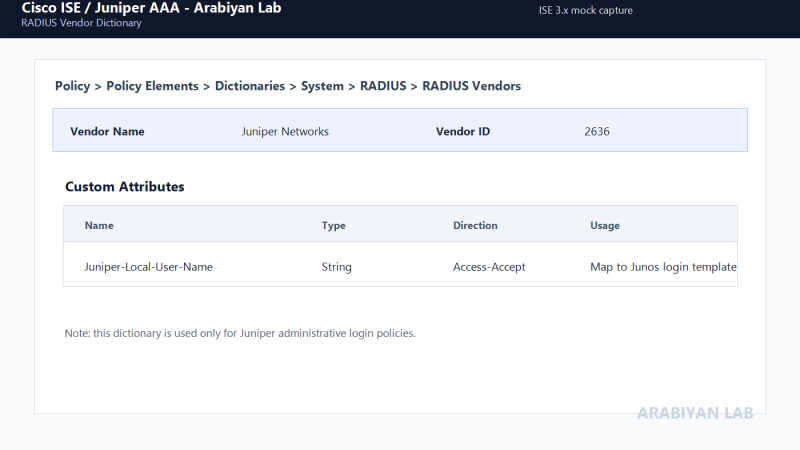Sort by the Direction column header
Viewport: 800px width, 450px height.
pos(475,226)
